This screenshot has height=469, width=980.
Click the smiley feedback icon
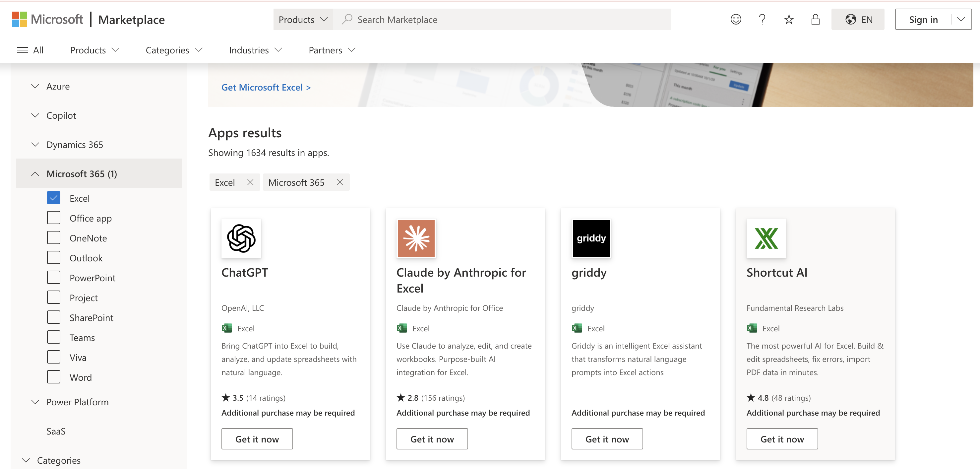pos(736,20)
